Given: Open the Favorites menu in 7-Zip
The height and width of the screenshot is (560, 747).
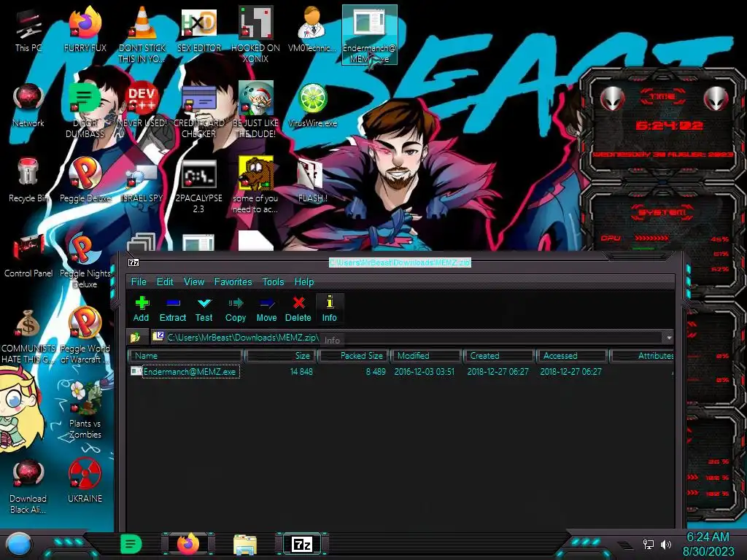Looking at the screenshot, I should [233, 282].
